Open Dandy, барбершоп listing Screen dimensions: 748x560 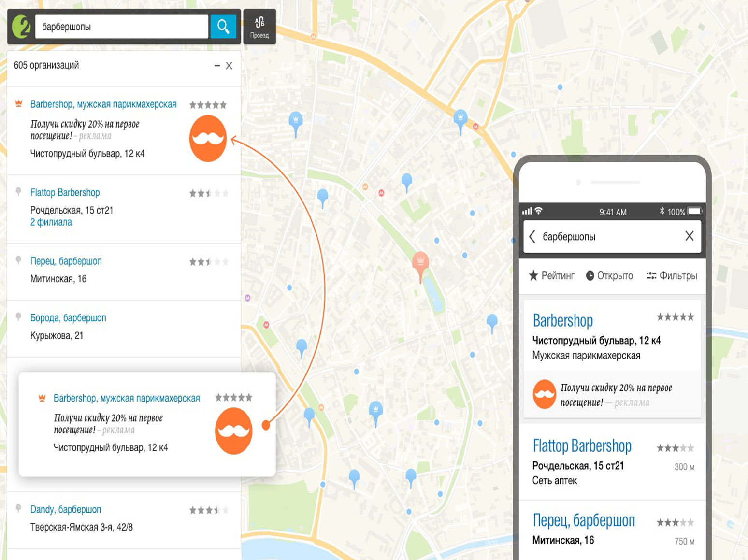pyautogui.click(x=66, y=509)
